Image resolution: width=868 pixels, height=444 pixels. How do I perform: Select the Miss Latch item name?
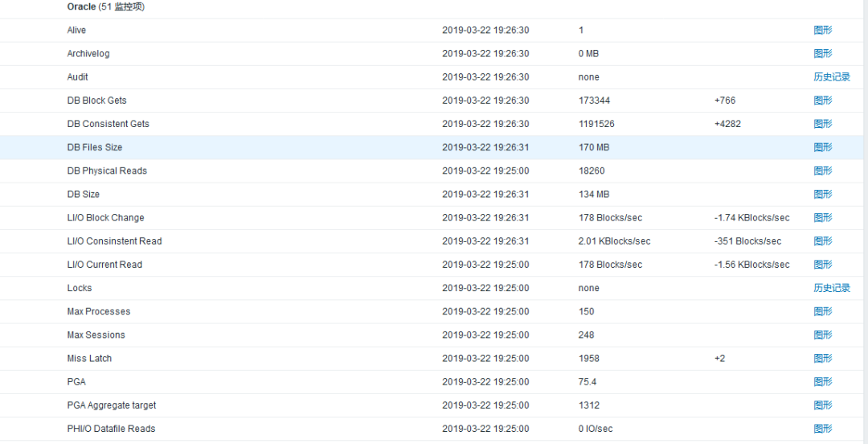89,358
